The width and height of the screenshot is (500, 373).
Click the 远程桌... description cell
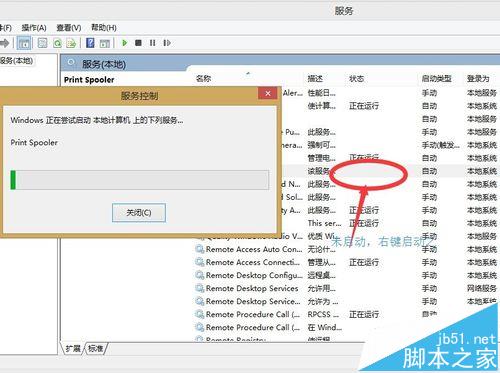(x=321, y=275)
